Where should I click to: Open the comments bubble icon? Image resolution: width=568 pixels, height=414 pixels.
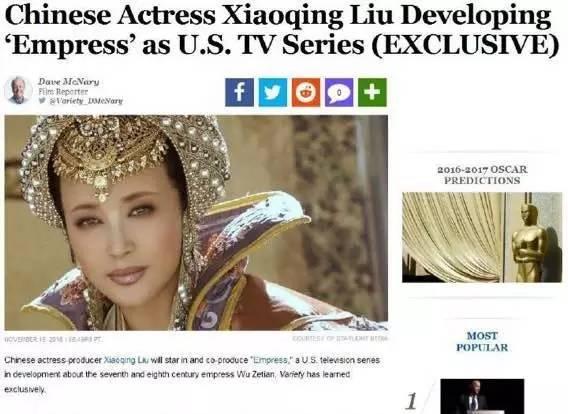tap(339, 92)
